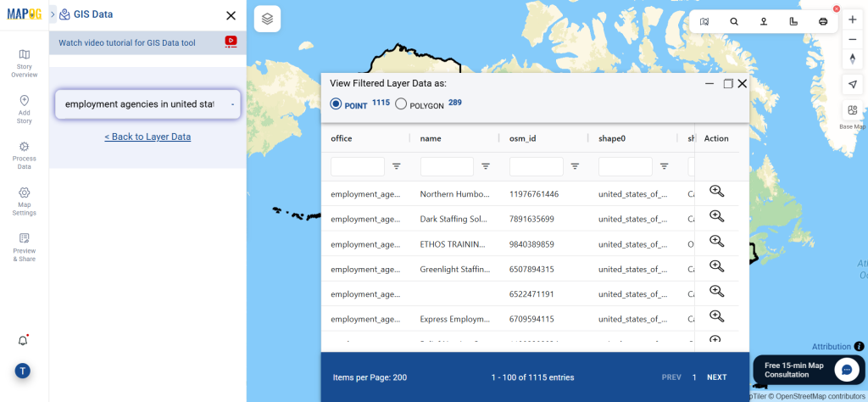Screen dimensions: 868x402
Task: Click the YouTube video tutorial icon
Action: [231, 42]
